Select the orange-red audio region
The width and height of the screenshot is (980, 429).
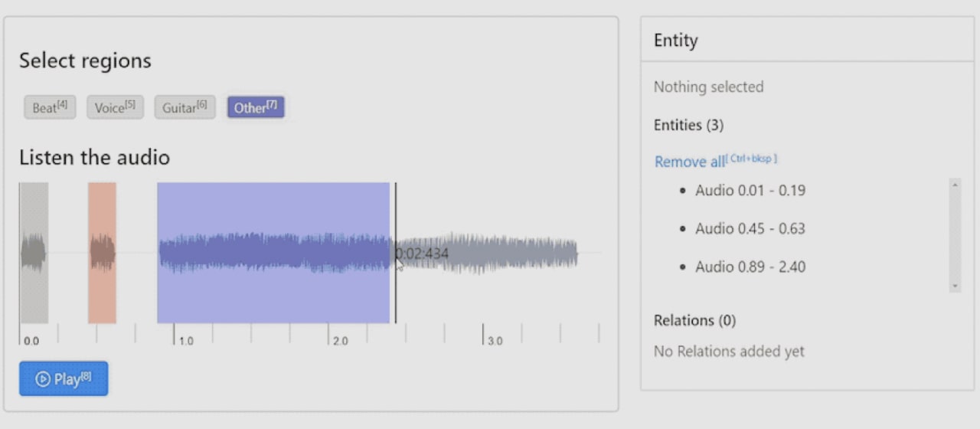point(102,253)
